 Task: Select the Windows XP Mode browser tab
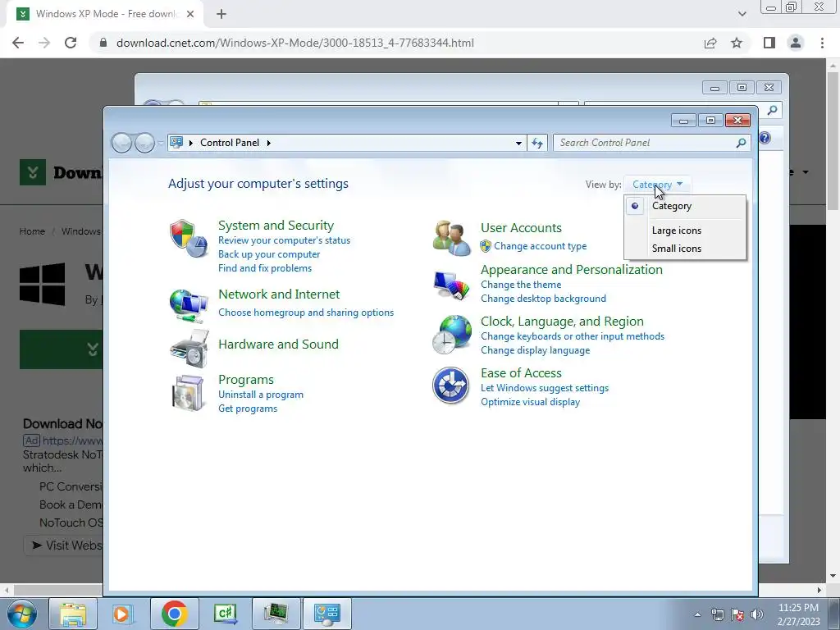click(x=105, y=14)
